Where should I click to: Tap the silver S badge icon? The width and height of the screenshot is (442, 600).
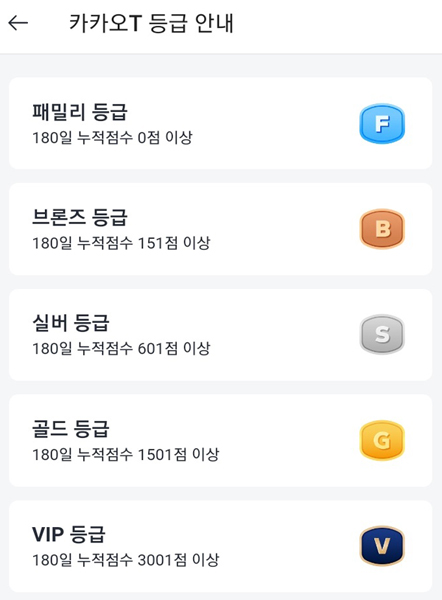click(x=382, y=334)
